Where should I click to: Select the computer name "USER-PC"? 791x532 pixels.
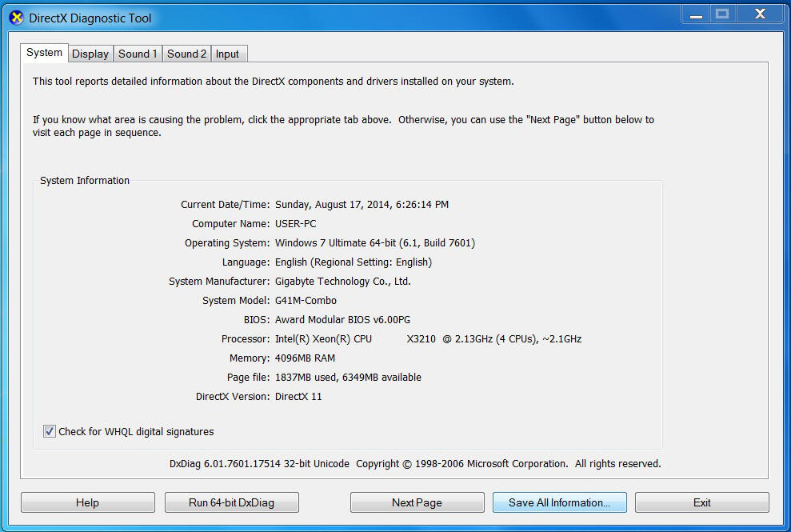click(x=296, y=224)
